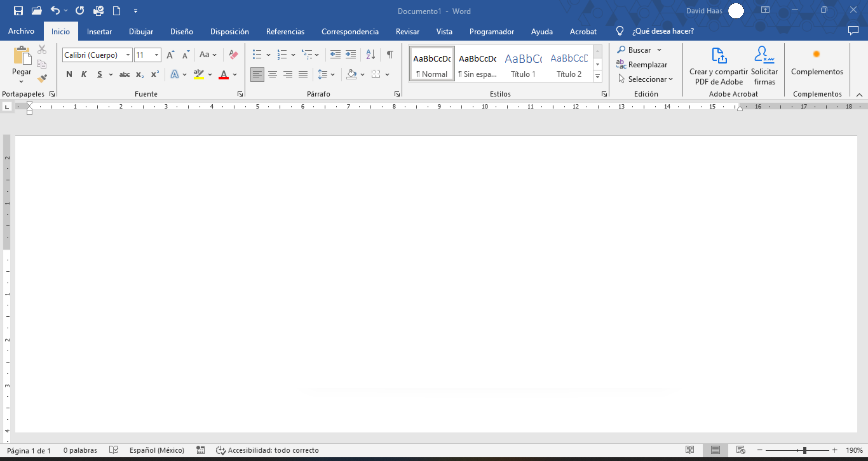Toggle bold formatting with N button

[x=69, y=74]
